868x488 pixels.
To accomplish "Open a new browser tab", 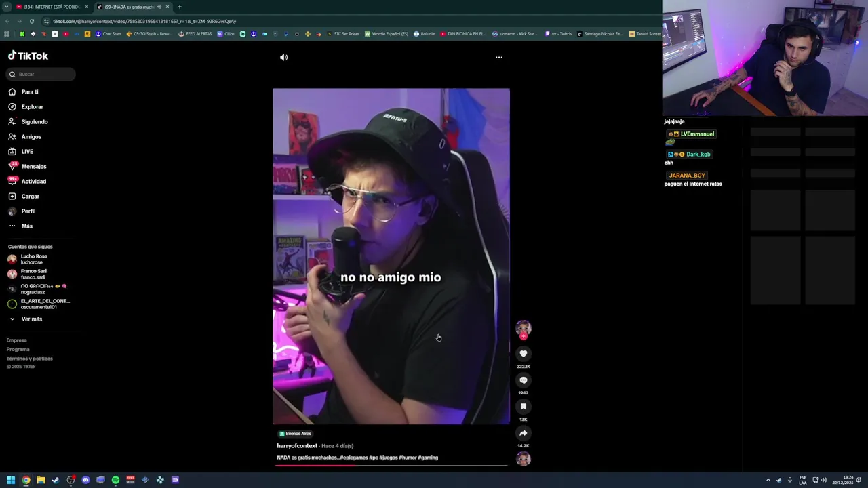I will click(180, 7).
